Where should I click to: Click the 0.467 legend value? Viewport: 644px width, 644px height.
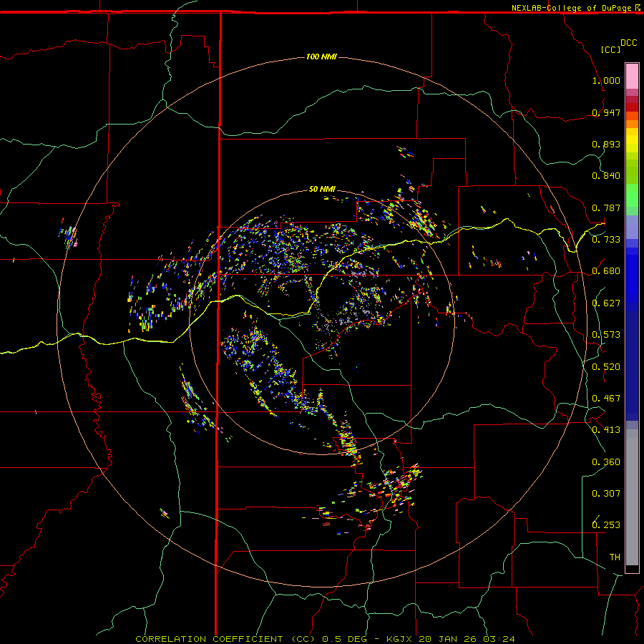(606, 399)
